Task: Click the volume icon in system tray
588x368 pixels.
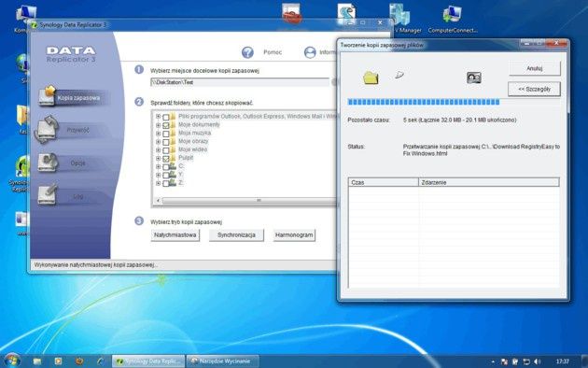Action: [538, 361]
